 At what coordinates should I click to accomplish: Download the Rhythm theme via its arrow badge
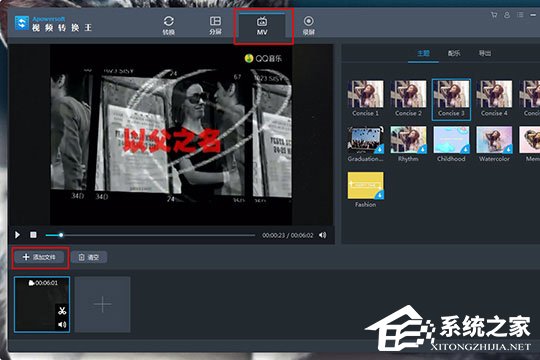pyautogui.click(x=422, y=149)
